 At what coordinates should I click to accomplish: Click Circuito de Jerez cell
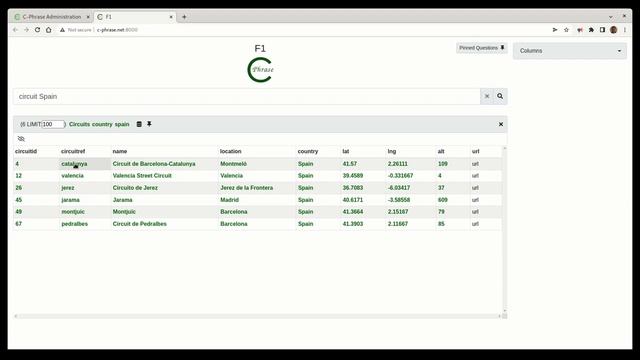click(135, 188)
